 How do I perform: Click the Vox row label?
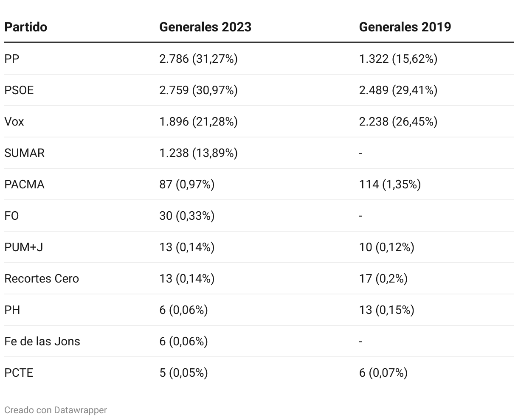(x=14, y=122)
